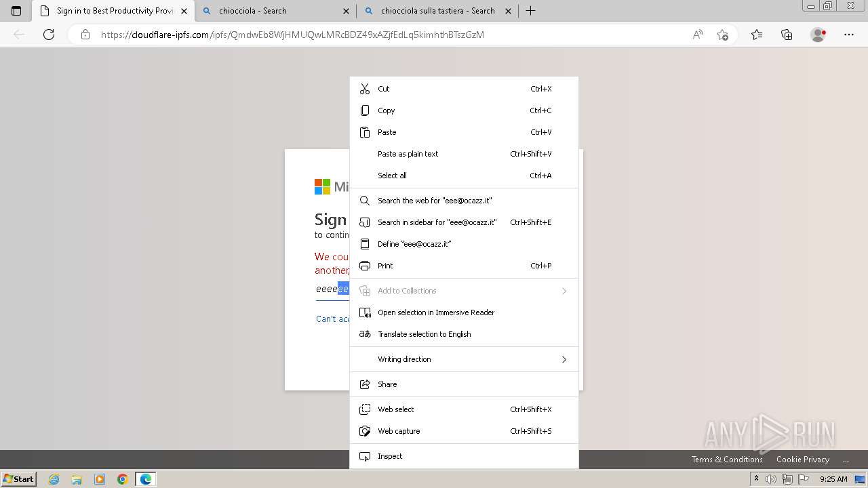Add this page to favorites star icon
Viewport: 868px width, 488px height.
[x=722, y=35]
